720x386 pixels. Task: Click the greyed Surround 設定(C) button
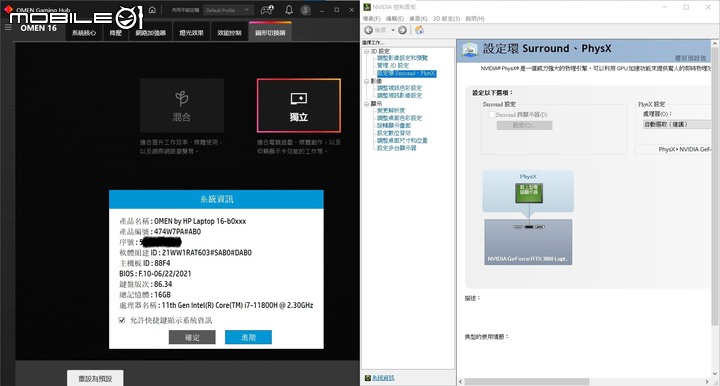(524, 125)
